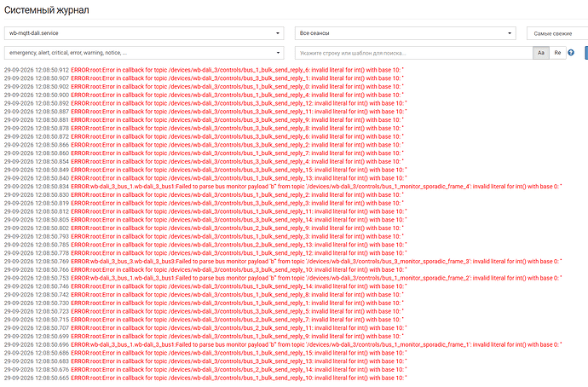Open the 'Все сеансы' sessions dropdown
This screenshot has width=588, height=387.
tap(406, 33)
